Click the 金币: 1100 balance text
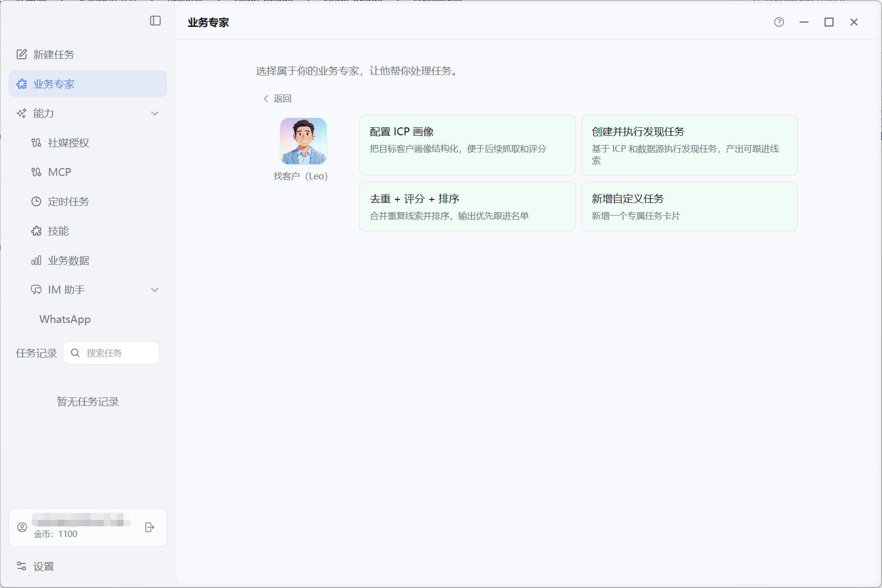This screenshot has height=588, width=882. click(55, 534)
